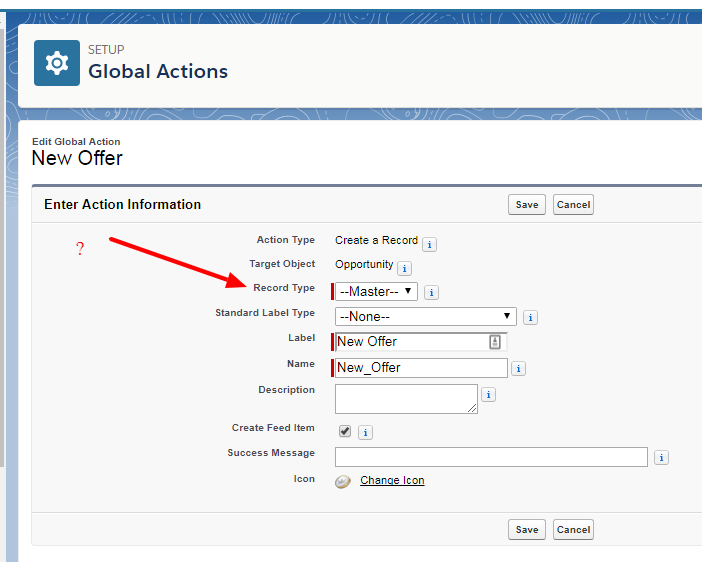Click the Success Message info icon

pos(661,458)
